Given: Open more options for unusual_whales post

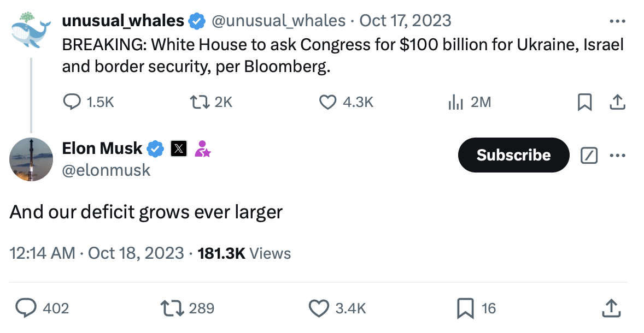Looking at the screenshot, I should [617, 22].
